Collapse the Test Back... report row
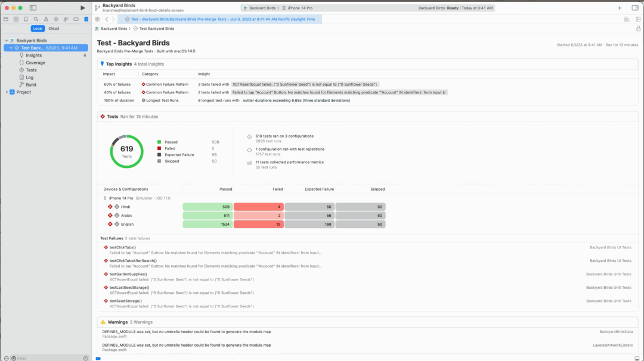 (x=11, y=48)
